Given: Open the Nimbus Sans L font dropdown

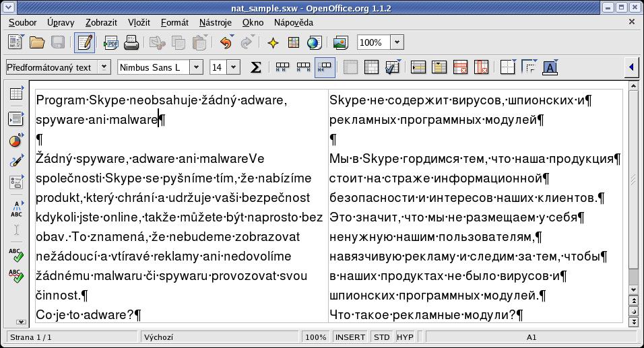Looking at the screenshot, I should [x=196, y=67].
